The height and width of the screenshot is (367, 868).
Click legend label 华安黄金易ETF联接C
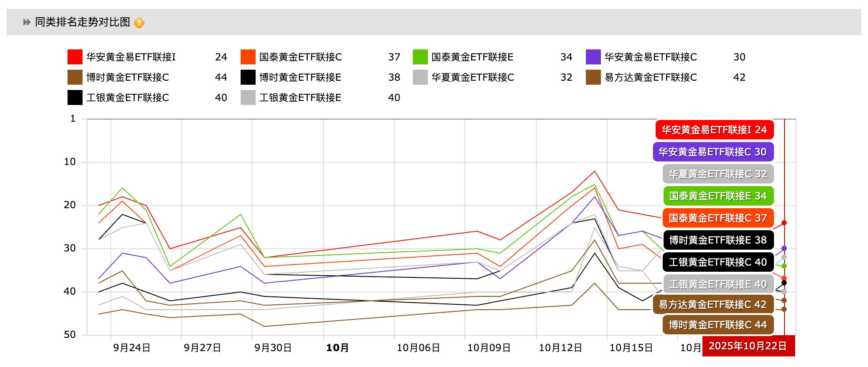(x=651, y=57)
